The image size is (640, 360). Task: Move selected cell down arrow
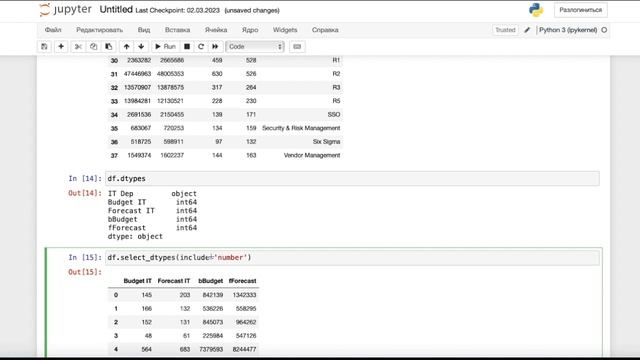click(x=141, y=47)
